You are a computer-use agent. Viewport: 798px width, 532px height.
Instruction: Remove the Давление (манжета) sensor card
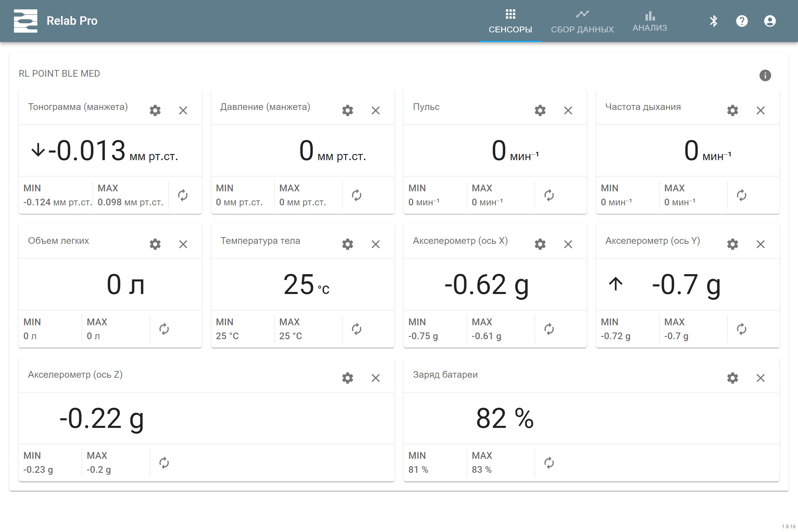375,110
